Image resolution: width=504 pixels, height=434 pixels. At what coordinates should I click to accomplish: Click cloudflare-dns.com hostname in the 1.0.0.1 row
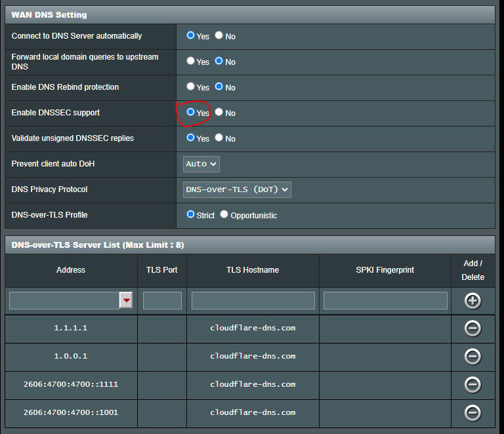(253, 357)
